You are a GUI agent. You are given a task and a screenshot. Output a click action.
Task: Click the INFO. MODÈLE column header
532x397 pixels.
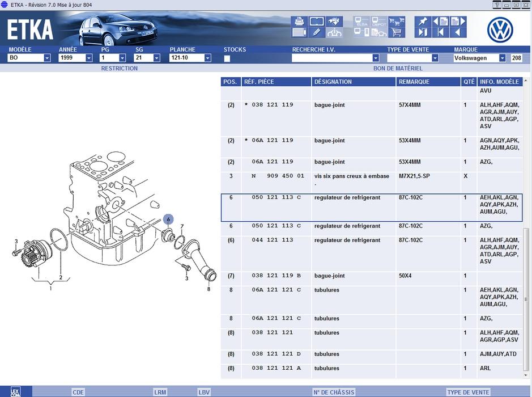[500, 82]
